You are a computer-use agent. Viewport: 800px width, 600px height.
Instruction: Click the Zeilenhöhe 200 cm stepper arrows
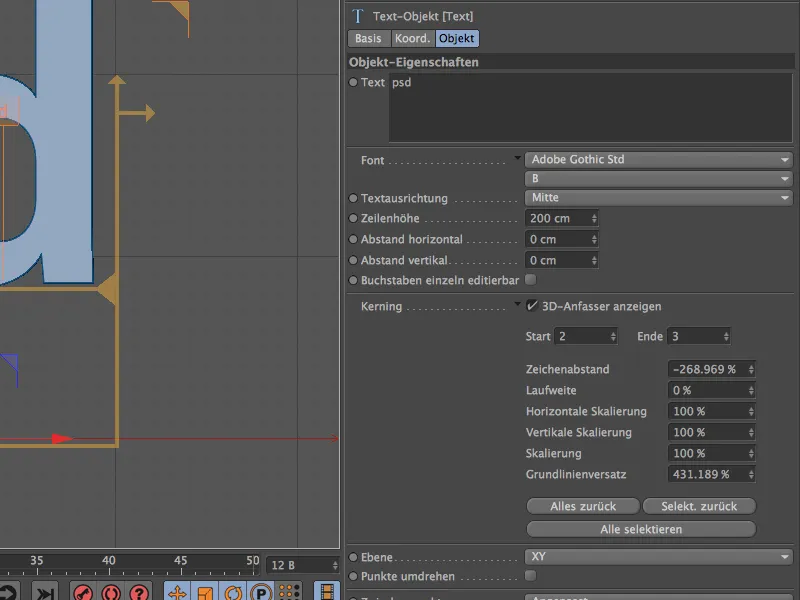click(x=594, y=218)
